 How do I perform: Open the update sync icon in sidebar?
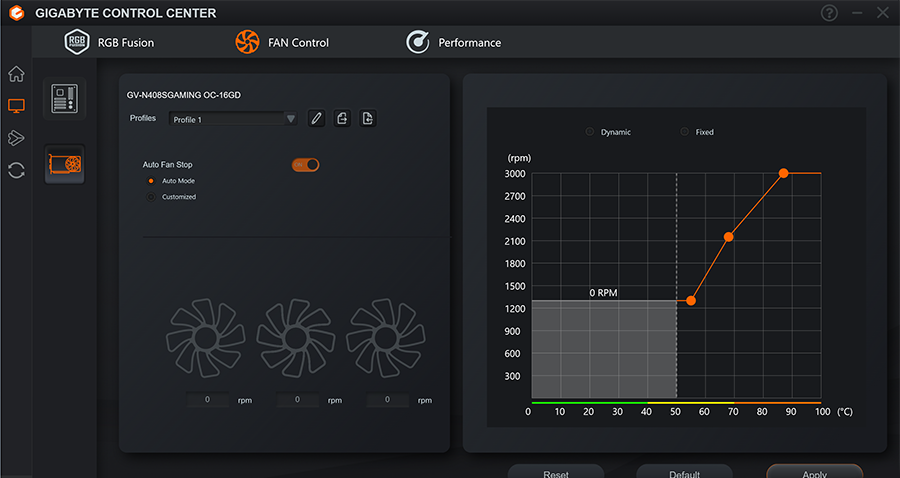(x=16, y=170)
